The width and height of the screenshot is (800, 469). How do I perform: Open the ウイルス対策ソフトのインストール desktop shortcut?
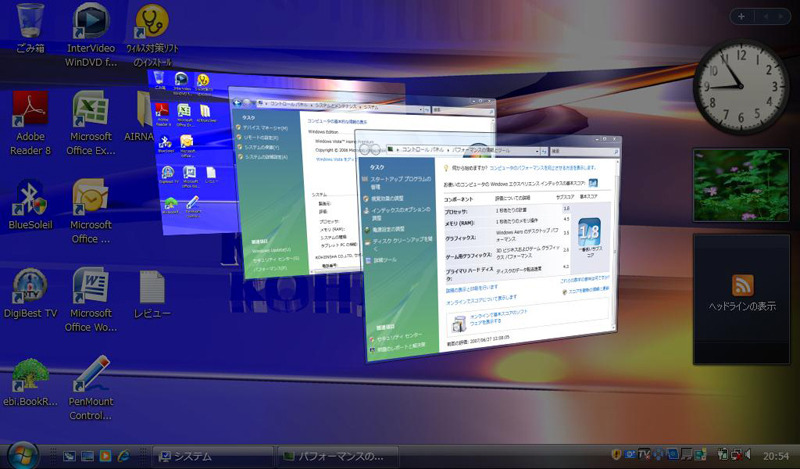click(x=152, y=35)
